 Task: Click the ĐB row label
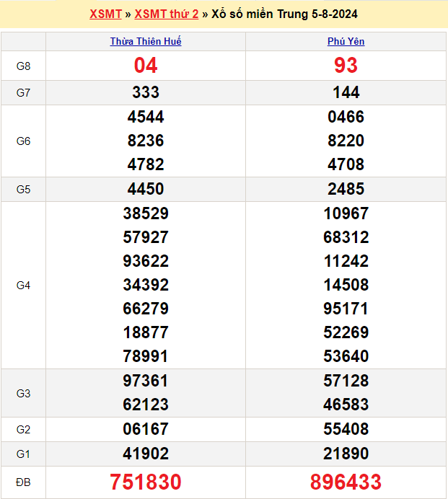point(23,482)
